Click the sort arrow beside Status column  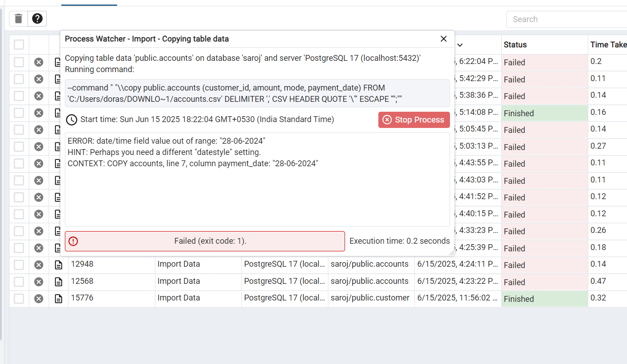pos(460,45)
